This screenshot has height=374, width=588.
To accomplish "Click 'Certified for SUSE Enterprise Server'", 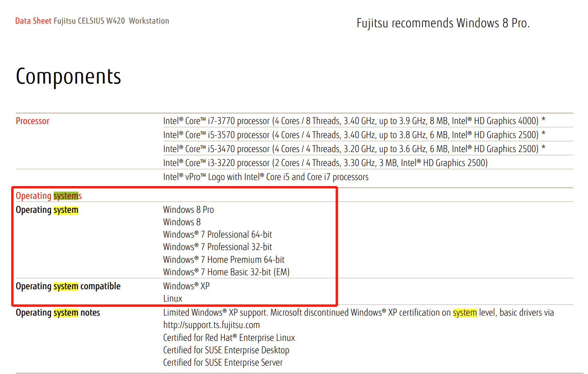I will coord(223,362).
